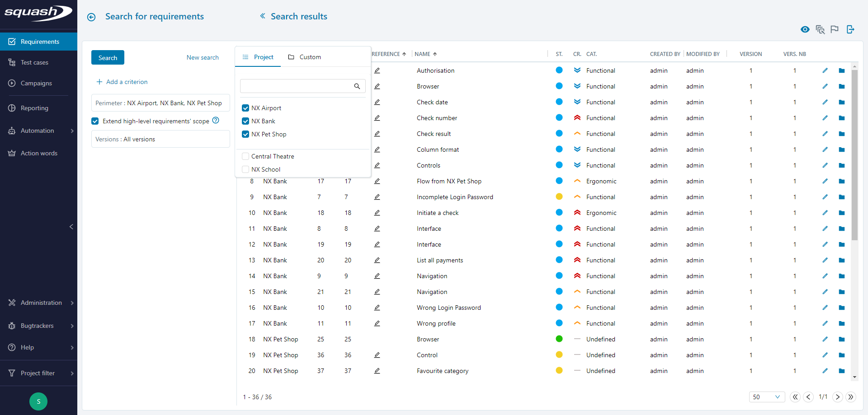Click the Search button
This screenshot has height=415, width=868.
click(x=108, y=57)
